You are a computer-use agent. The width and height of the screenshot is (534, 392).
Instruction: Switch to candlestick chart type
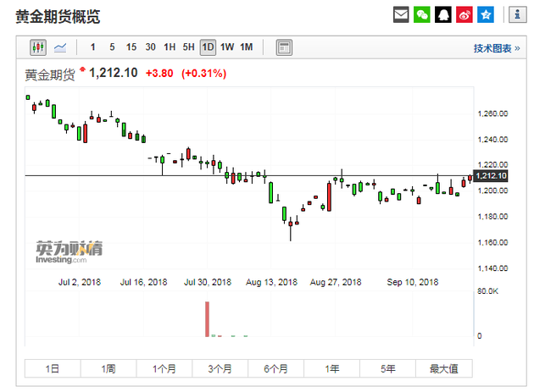[x=39, y=47]
